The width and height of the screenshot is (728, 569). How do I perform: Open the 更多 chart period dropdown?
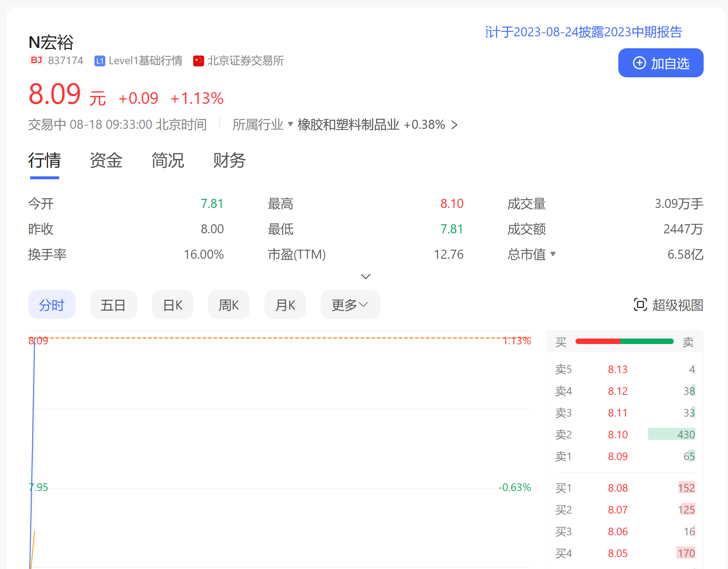pos(350,305)
